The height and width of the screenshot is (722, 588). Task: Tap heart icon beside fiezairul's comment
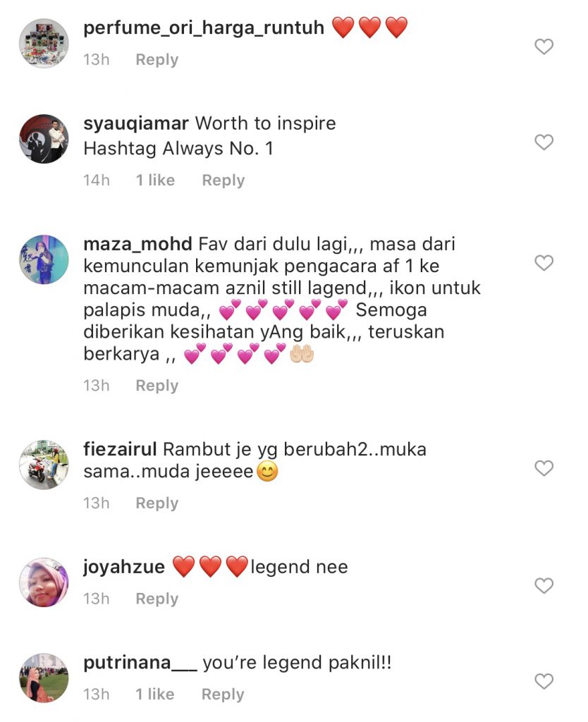tap(544, 468)
